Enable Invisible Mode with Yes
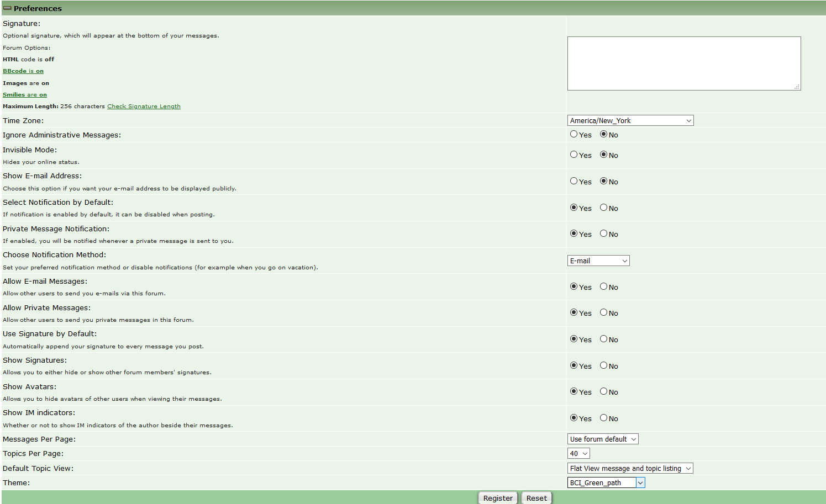This screenshot has height=504, width=826. pos(574,155)
